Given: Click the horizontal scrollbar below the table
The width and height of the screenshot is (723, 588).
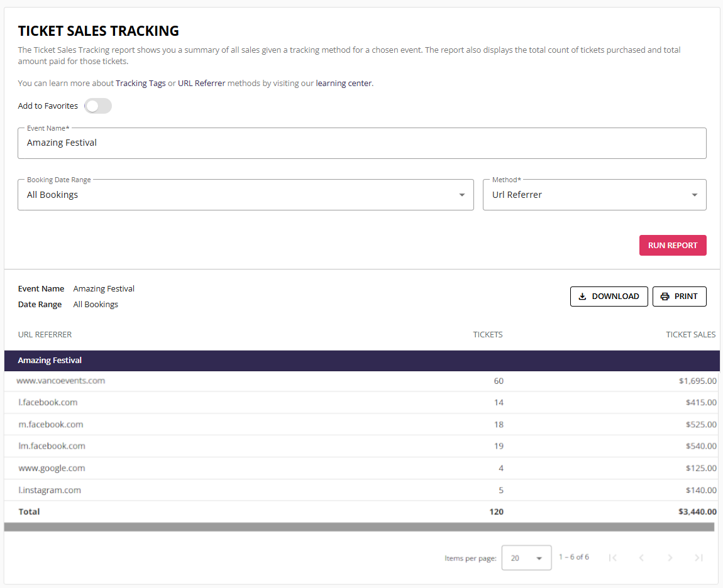Looking at the screenshot, I should click(x=359, y=526).
